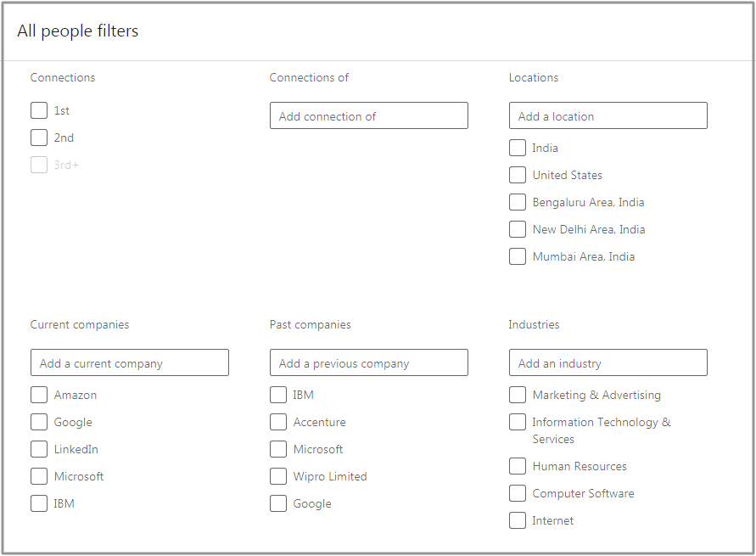Tick the 2nd connections checkbox
Image resolution: width=756 pixels, height=556 pixels.
[39, 138]
